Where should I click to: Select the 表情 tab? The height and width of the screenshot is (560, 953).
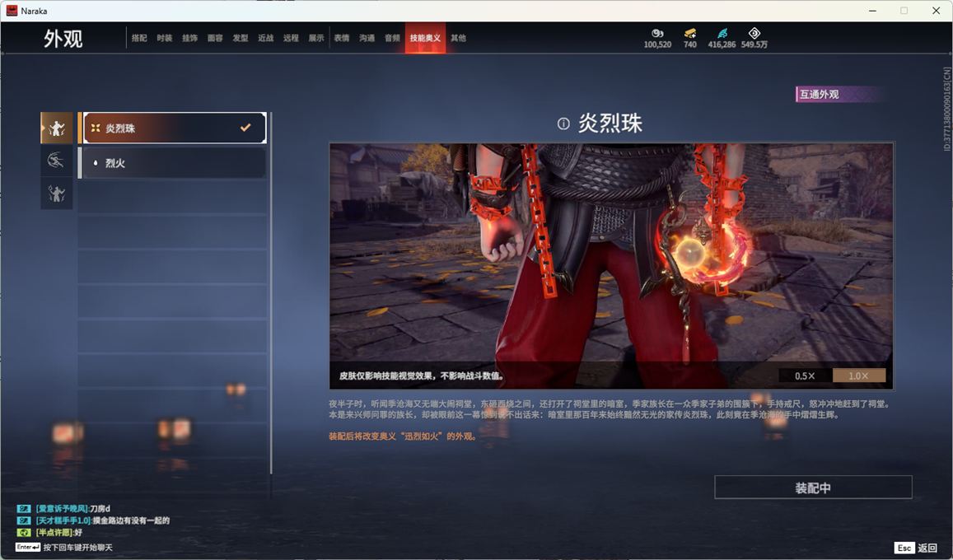[342, 38]
